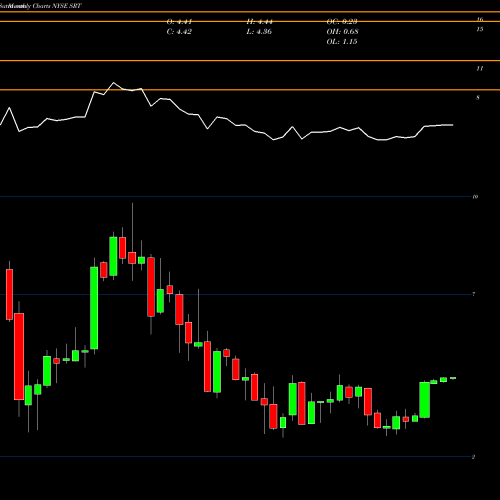Select the "OH: 0.68" reading

(x=342, y=32)
